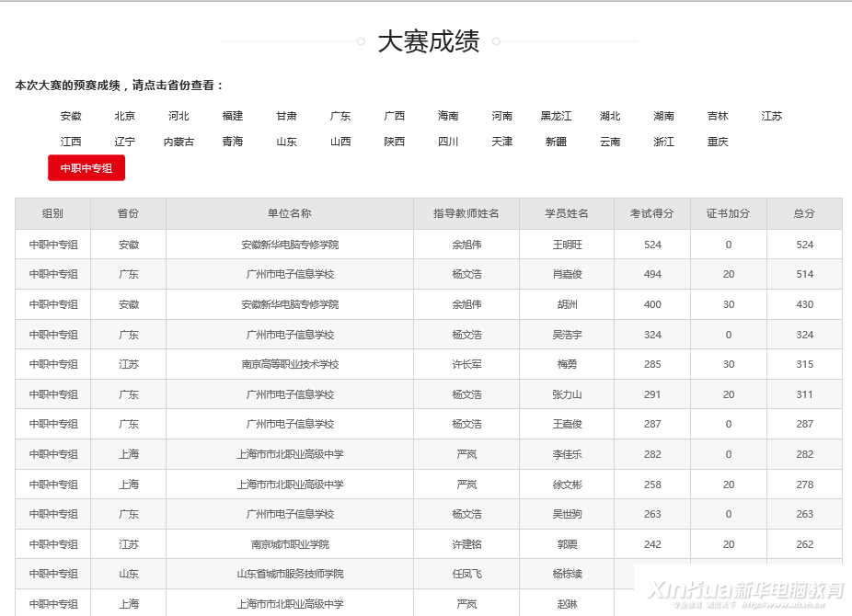
Task: Choose 内蒙古 from province list
Action: pos(178,142)
